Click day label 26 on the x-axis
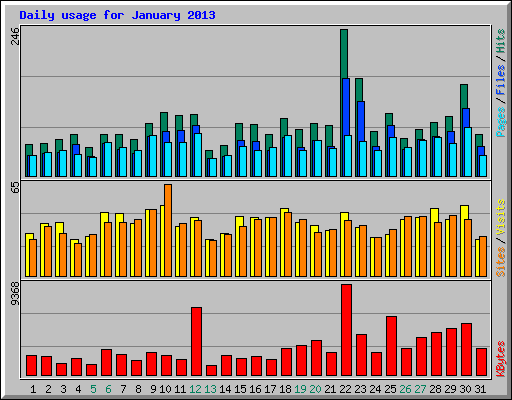512x400 pixels. tap(405, 389)
